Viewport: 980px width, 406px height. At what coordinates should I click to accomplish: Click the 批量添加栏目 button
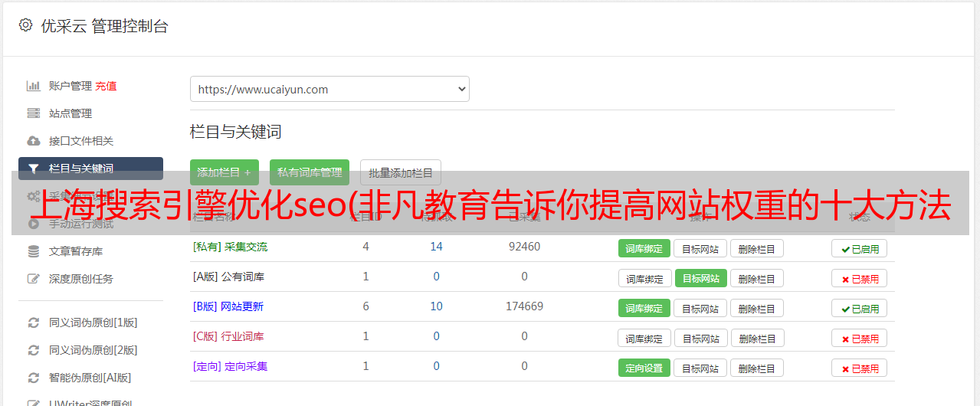coord(401,172)
